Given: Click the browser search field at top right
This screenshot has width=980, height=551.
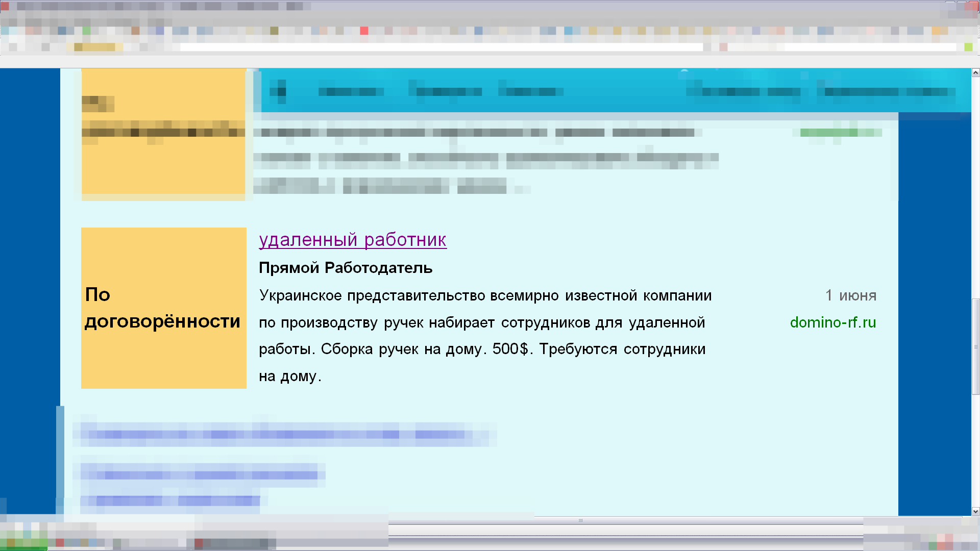Looking at the screenshot, I should click(x=870, y=47).
